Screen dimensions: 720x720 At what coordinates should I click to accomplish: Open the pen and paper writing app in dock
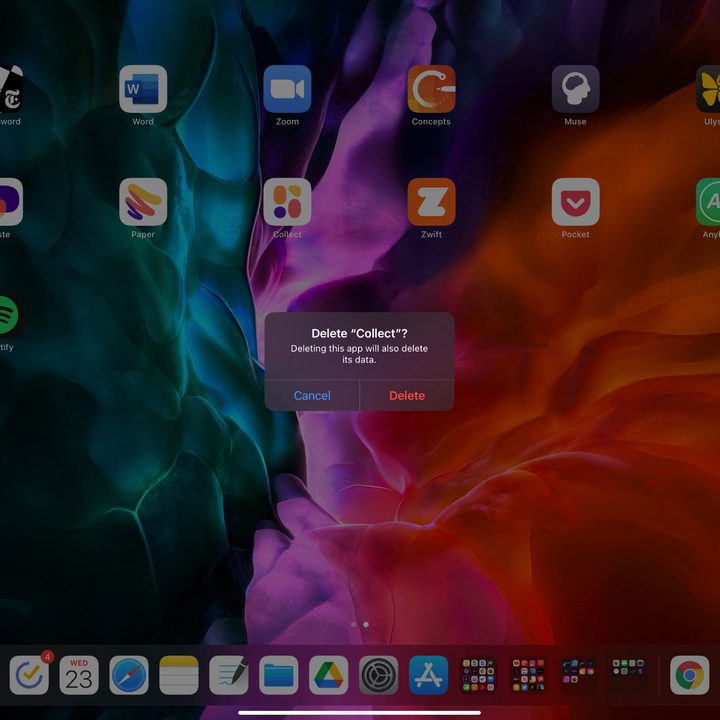[229, 675]
